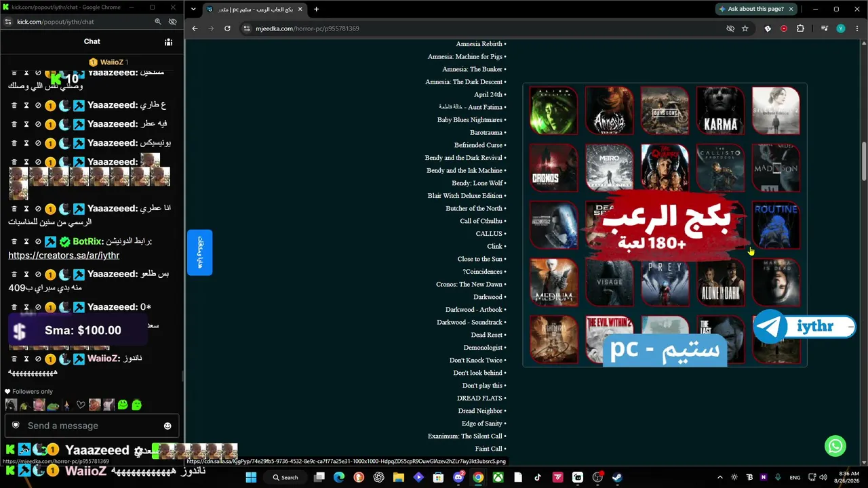Reload the mjeedka page
The width and height of the screenshot is (868, 488).
pyautogui.click(x=227, y=28)
